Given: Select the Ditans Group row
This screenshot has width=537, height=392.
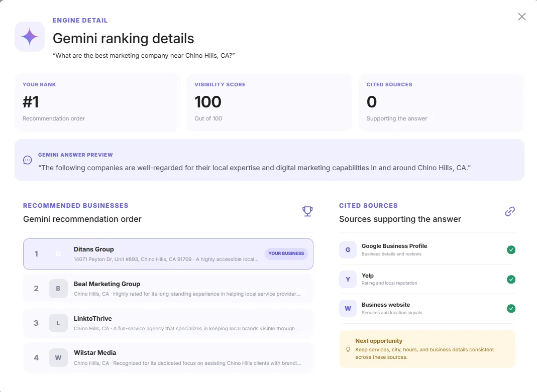Looking at the screenshot, I should [x=168, y=254].
